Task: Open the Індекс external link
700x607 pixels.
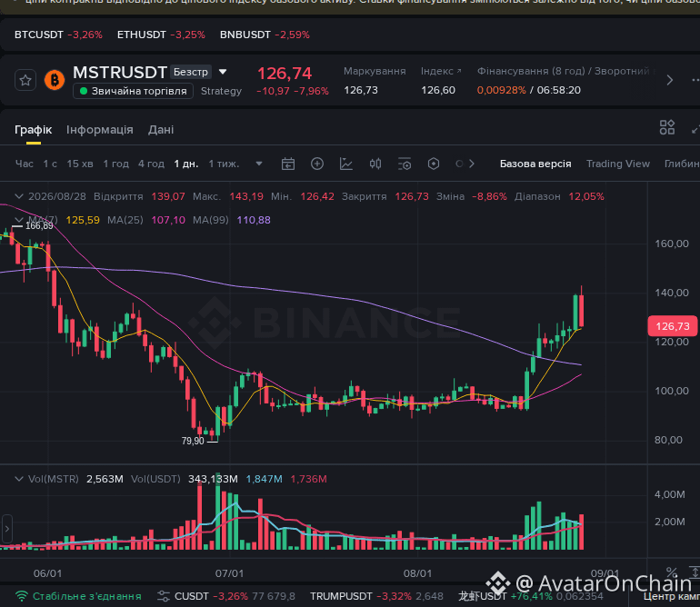Action: (441, 72)
